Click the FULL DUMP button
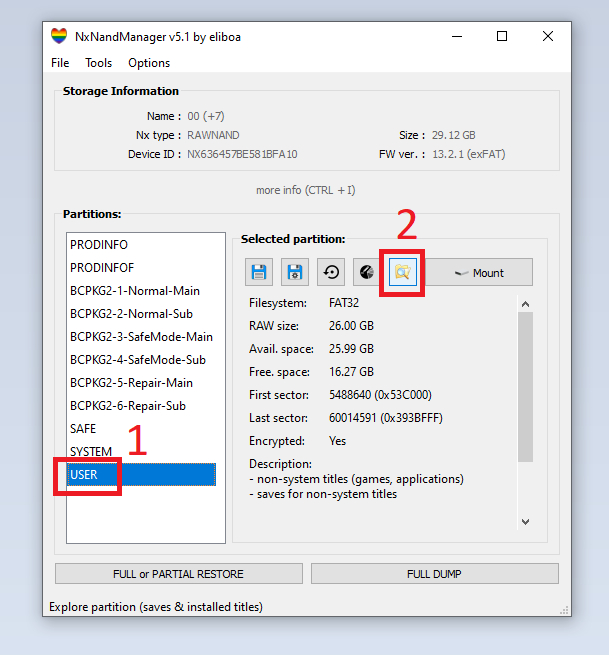 434,574
